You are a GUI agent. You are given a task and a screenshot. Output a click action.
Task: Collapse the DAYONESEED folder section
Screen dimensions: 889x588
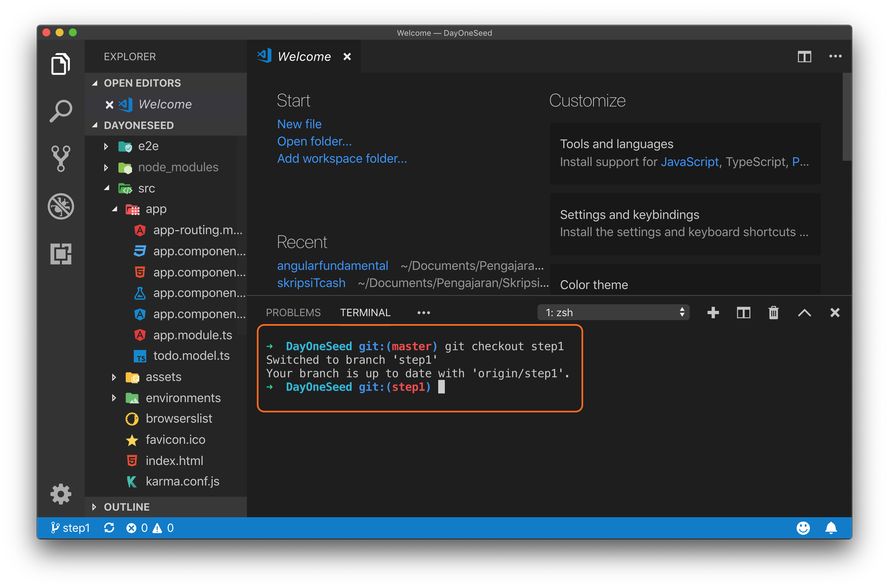[x=95, y=125]
